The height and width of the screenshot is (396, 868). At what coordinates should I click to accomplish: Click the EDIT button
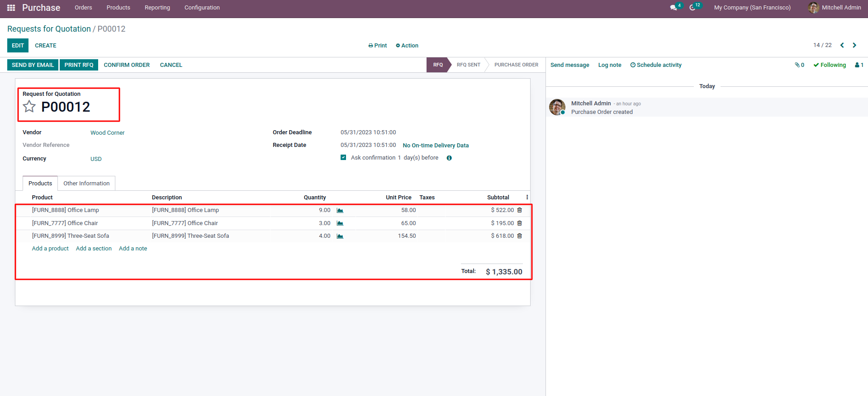click(x=18, y=46)
